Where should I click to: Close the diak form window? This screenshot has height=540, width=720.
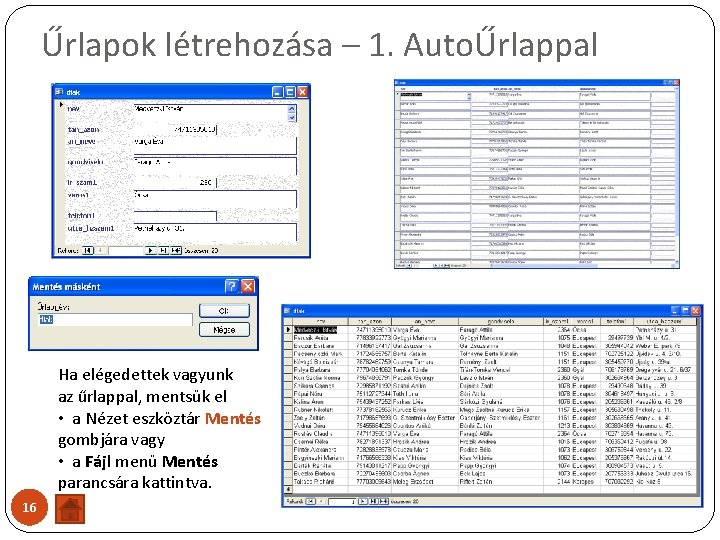(302, 92)
